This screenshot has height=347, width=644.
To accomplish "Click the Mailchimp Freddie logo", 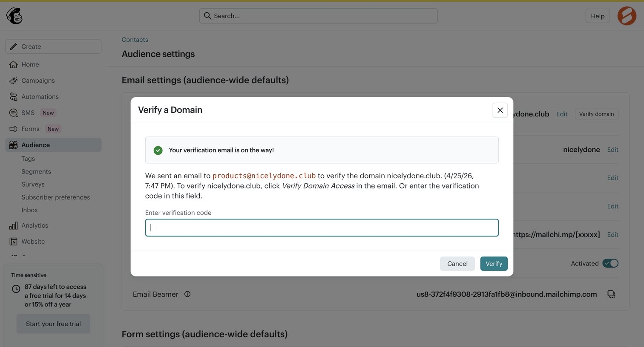I will 14,16.
